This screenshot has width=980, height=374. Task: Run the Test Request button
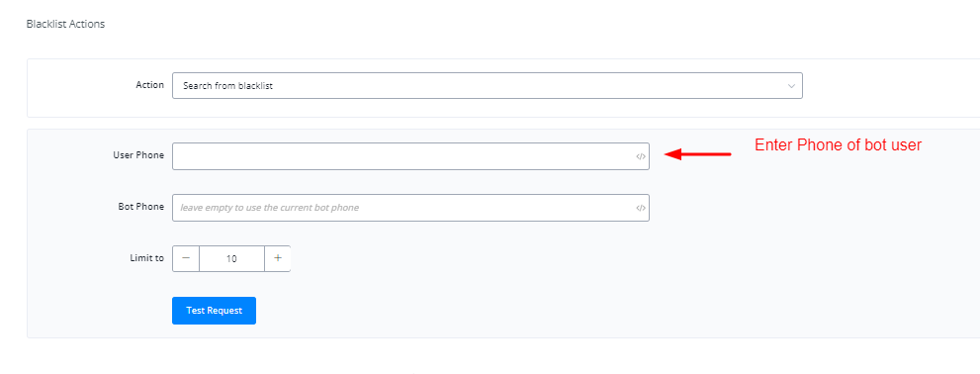click(214, 311)
